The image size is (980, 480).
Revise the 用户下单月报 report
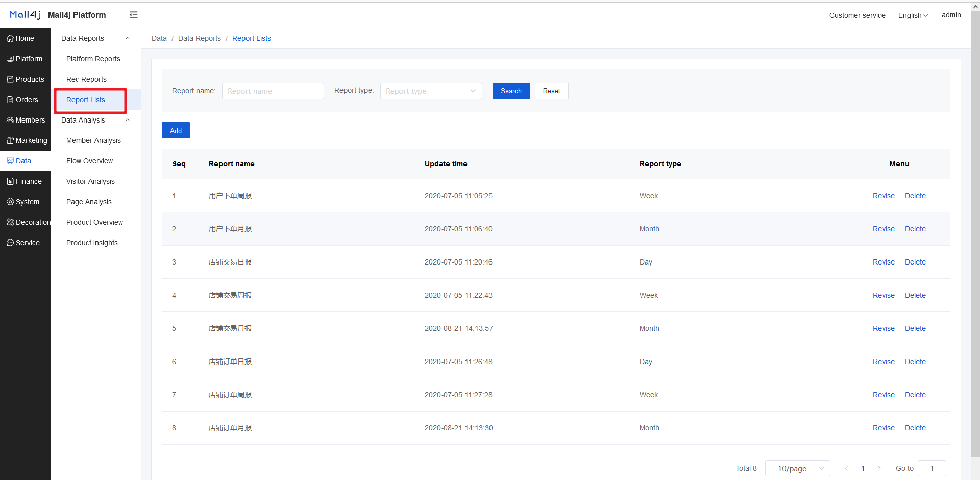pyautogui.click(x=884, y=229)
